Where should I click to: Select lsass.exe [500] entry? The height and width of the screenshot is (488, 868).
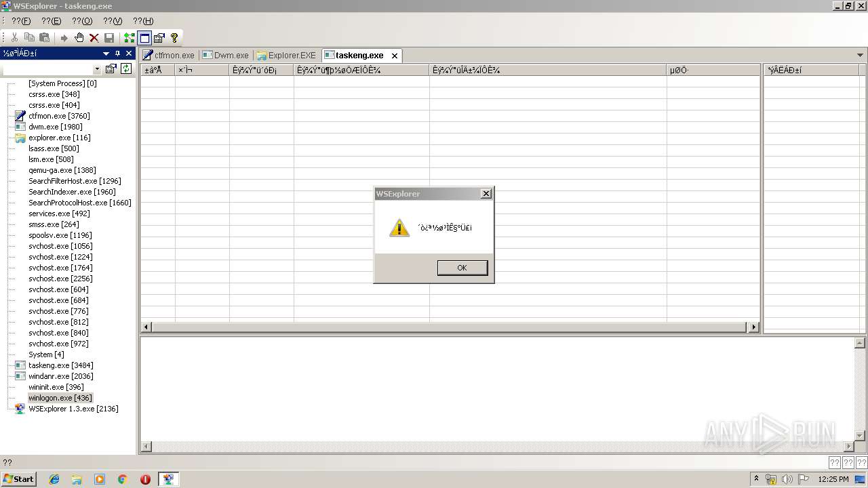[x=54, y=148]
